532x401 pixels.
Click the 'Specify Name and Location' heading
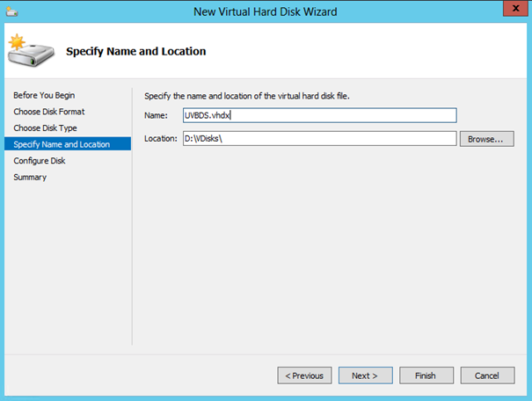click(x=135, y=51)
